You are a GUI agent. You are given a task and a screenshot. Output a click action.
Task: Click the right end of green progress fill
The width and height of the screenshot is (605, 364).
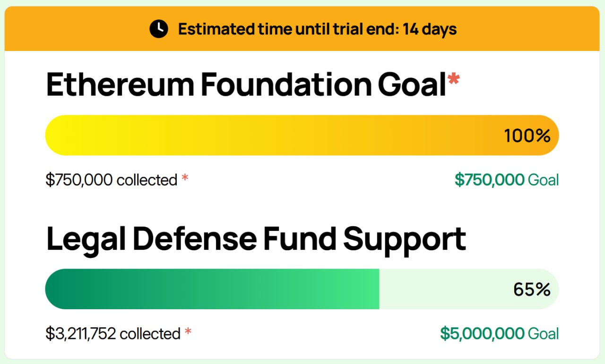tap(373, 289)
